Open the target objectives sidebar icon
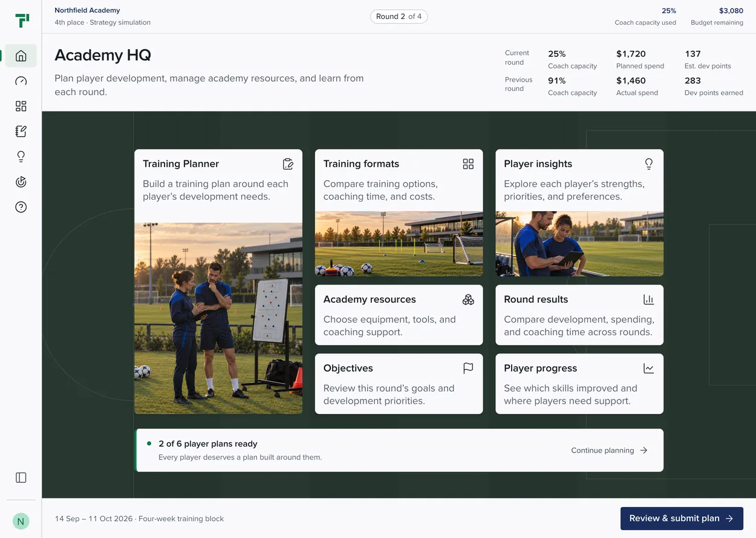Viewport: 756px width, 538px height. [21, 182]
